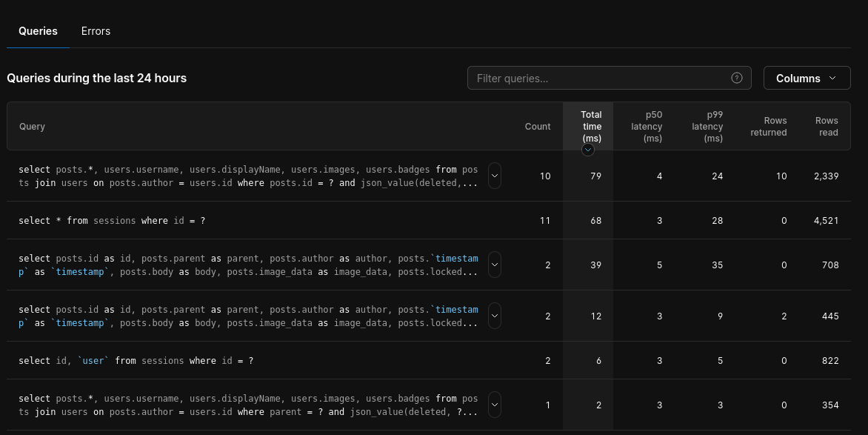The height and width of the screenshot is (435, 868).
Task: Click the posts.parent query text with rows read 708
Action: click(248, 265)
